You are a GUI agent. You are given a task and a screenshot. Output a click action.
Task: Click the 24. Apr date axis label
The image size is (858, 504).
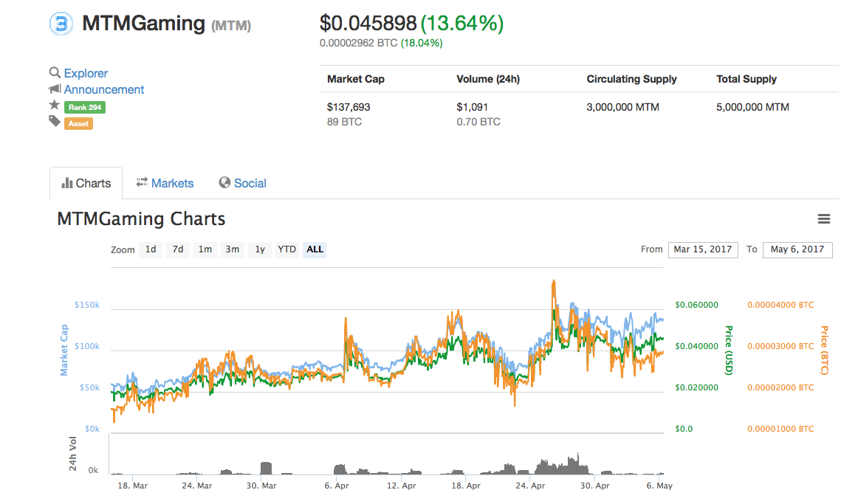coord(530,486)
